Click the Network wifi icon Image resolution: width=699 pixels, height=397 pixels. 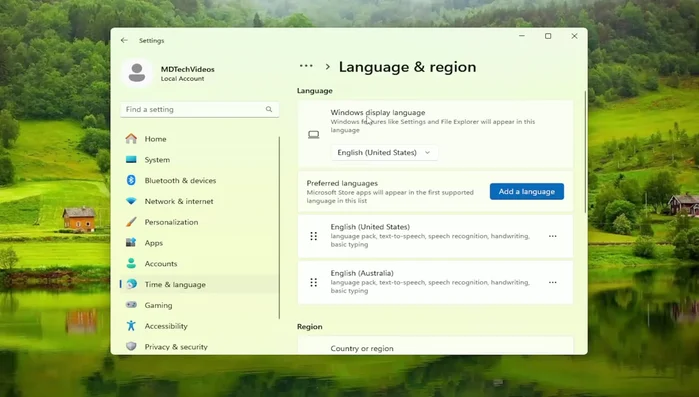click(x=131, y=201)
